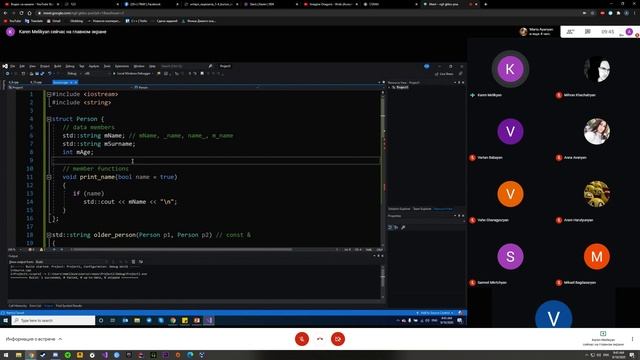The image size is (640, 360).
Task: Click the Meet account avatar at top right
Action: 629,31
